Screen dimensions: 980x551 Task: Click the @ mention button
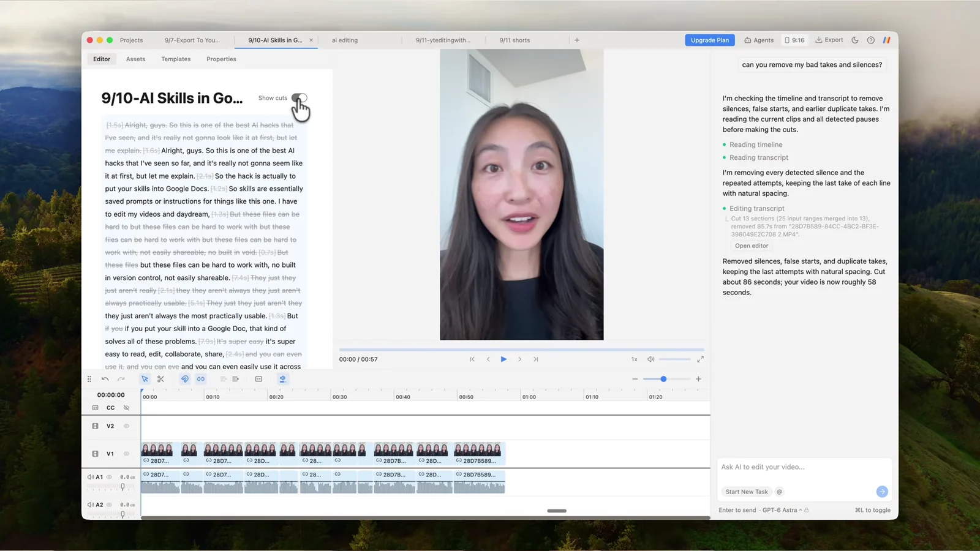(x=780, y=492)
